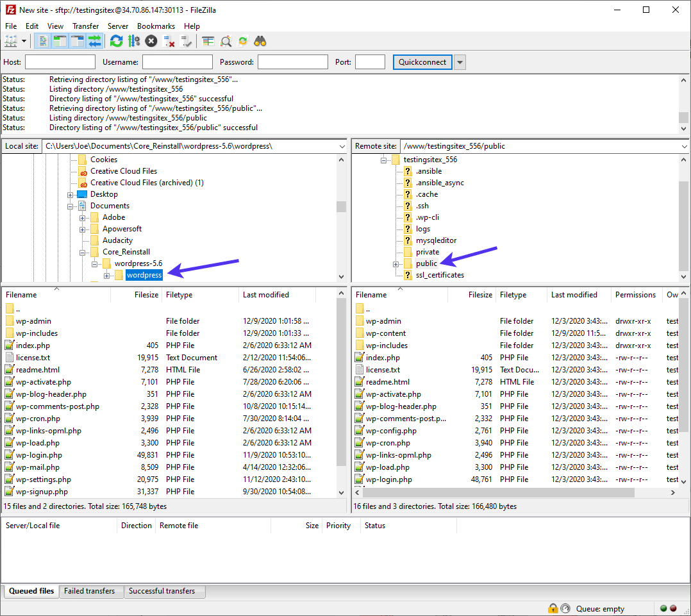Open the directory listing filters icon

(x=208, y=41)
